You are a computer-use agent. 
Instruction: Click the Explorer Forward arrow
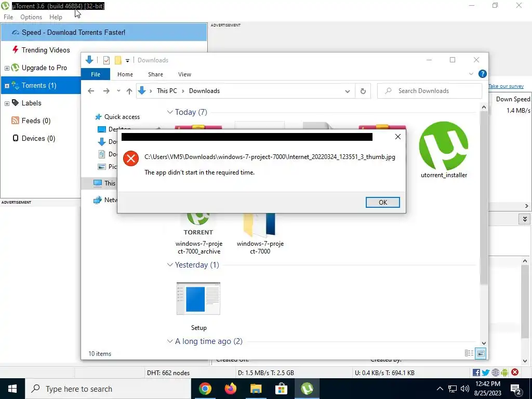click(x=106, y=91)
